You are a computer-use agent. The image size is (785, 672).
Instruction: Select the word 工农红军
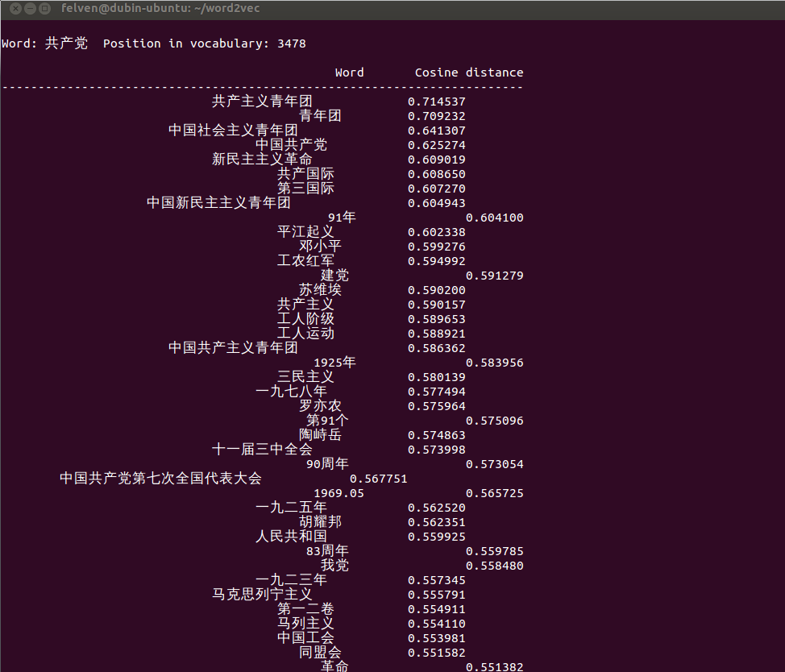pyautogui.click(x=305, y=261)
